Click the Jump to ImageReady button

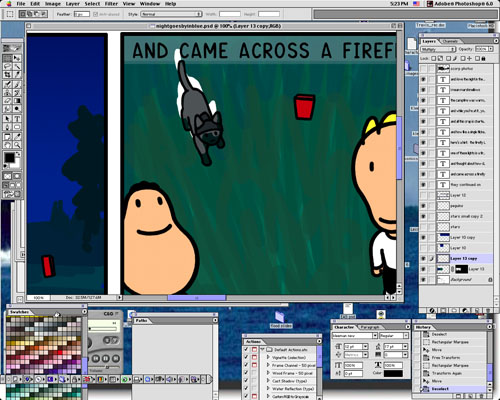tap(12, 194)
